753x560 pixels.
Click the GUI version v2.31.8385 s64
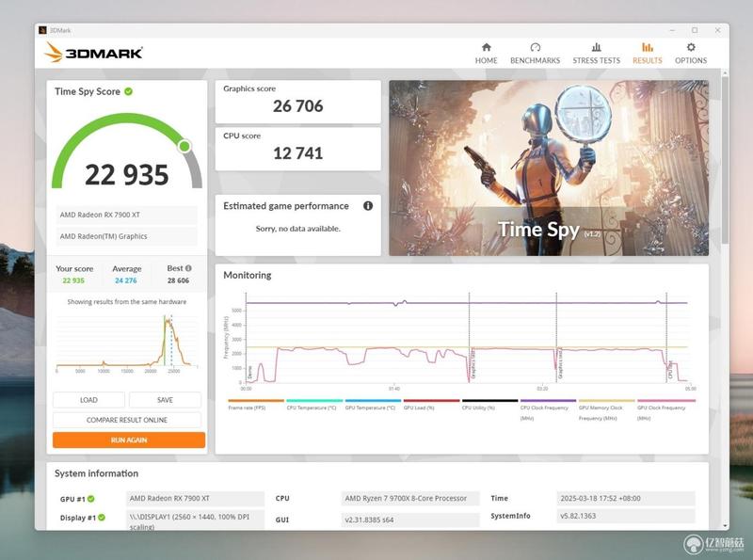pyautogui.click(x=410, y=520)
